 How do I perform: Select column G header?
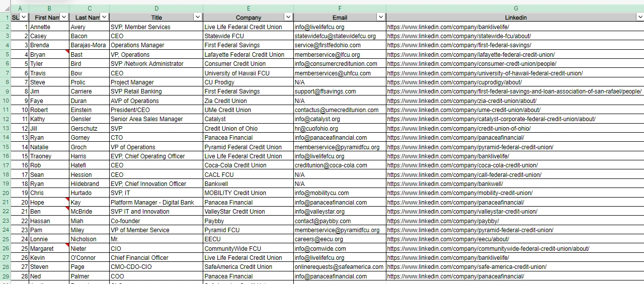[516, 9]
